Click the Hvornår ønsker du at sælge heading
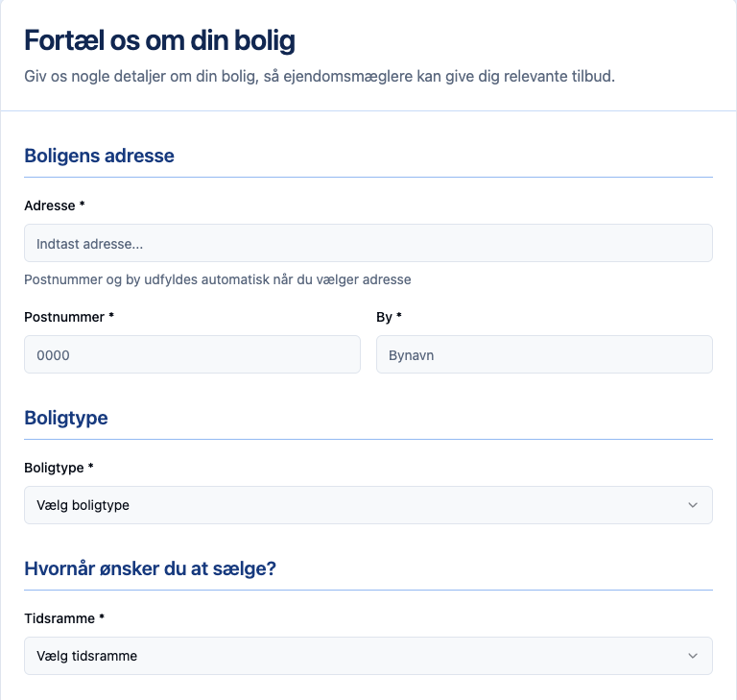Image resolution: width=737 pixels, height=700 pixels. (x=150, y=568)
